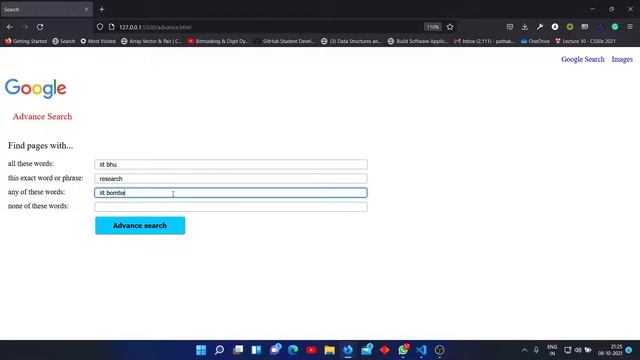The height and width of the screenshot is (360, 640).
Task: Save to Pocket icon
Action: 510,27
